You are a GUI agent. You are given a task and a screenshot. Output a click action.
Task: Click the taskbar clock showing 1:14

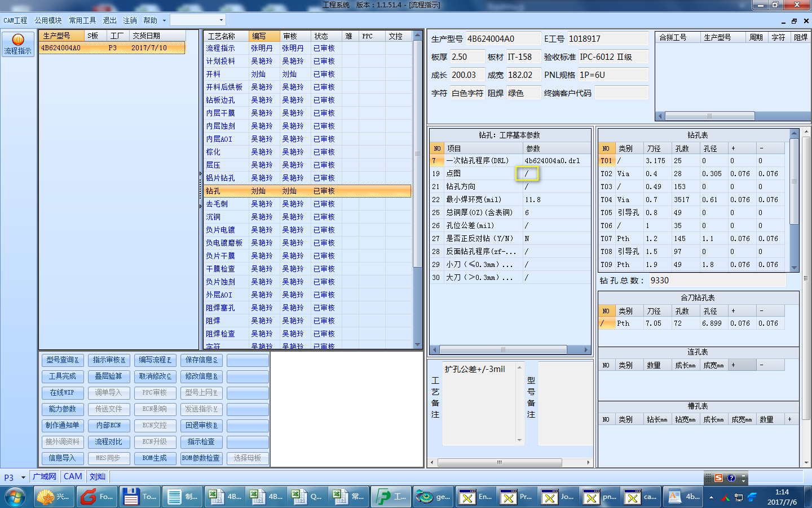(x=782, y=497)
